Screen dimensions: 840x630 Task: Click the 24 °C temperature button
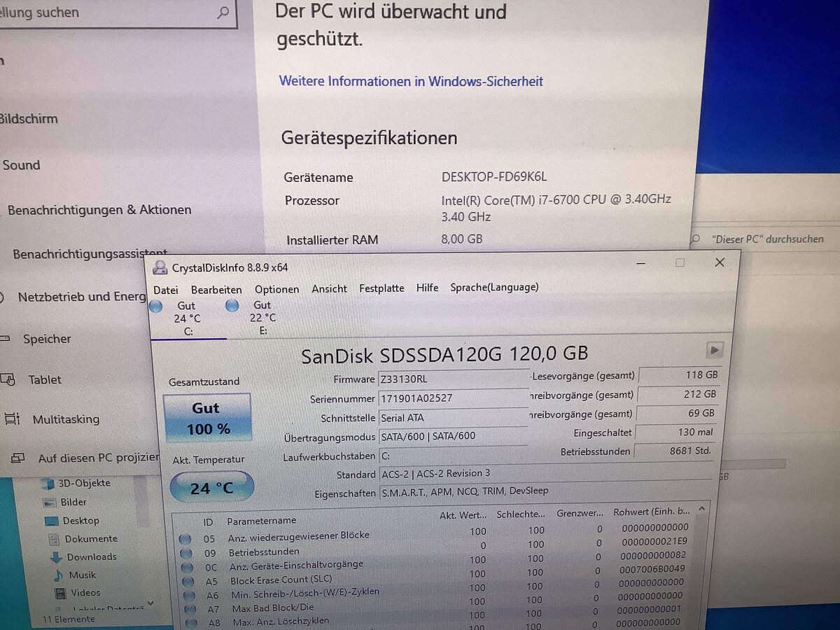(212, 487)
